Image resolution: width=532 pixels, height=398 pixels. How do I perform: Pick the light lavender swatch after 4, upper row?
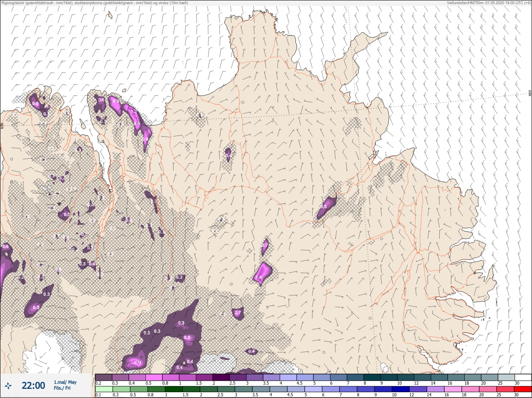pos(288,377)
